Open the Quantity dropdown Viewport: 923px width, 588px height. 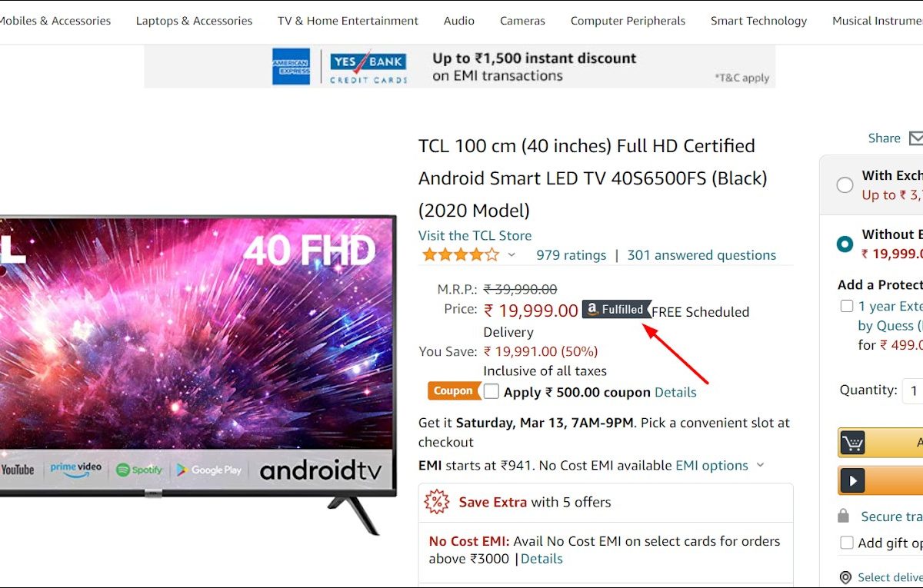(x=913, y=390)
